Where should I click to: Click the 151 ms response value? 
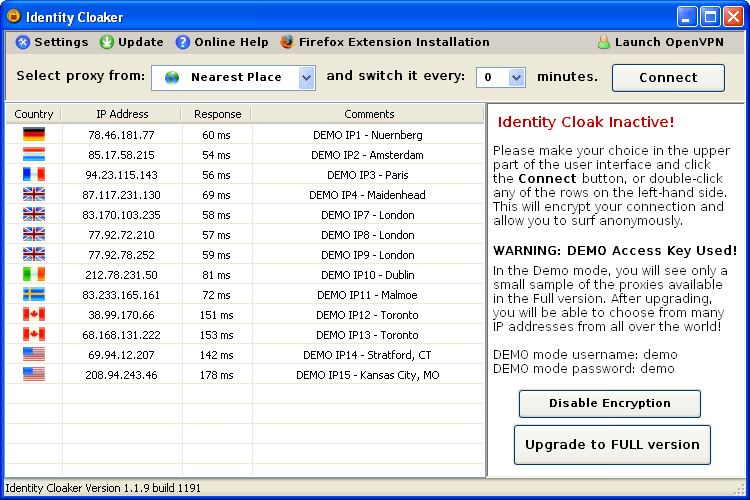217,315
